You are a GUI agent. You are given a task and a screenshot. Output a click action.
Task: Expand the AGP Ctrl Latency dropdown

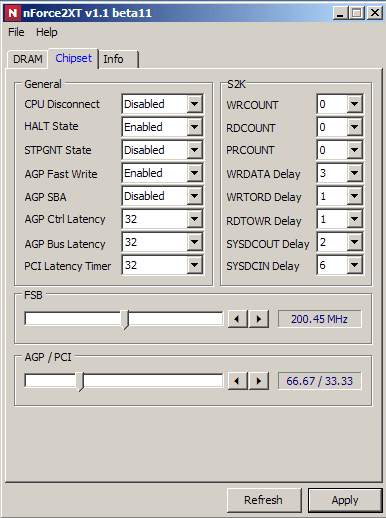[x=162, y=219]
